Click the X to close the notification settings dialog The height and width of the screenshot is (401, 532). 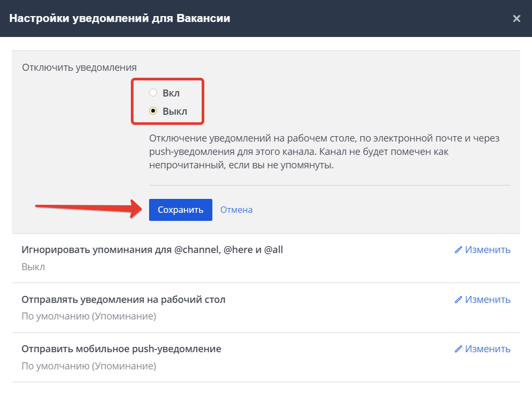[x=516, y=18]
